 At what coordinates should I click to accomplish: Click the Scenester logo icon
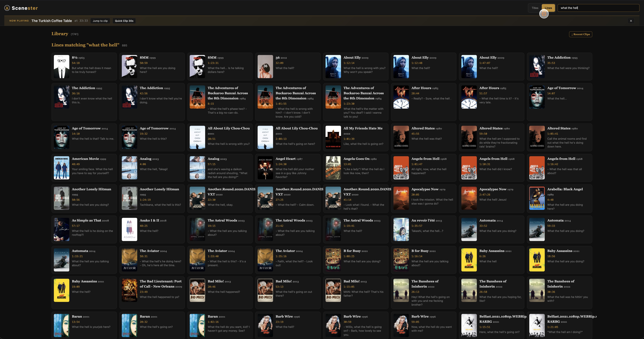point(7,8)
